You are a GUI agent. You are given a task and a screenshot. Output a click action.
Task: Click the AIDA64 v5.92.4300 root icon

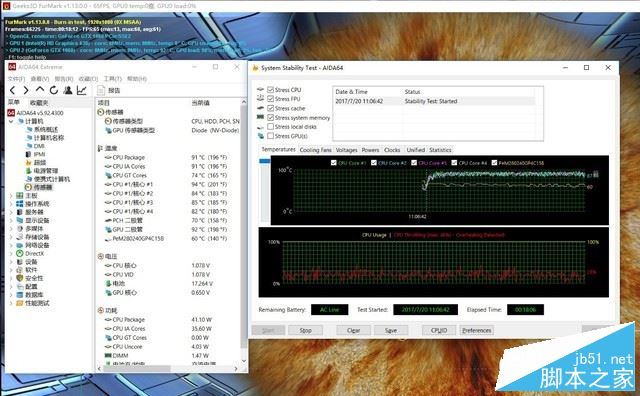11,113
